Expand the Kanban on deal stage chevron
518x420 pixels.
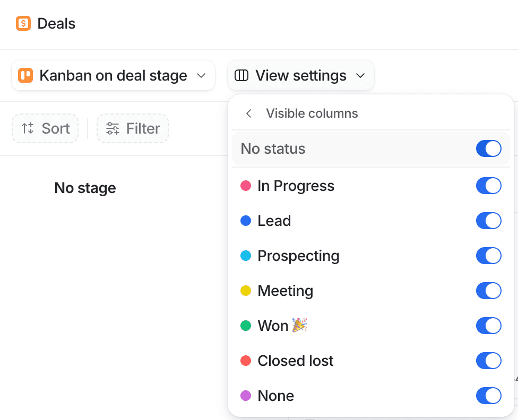pyautogui.click(x=201, y=76)
